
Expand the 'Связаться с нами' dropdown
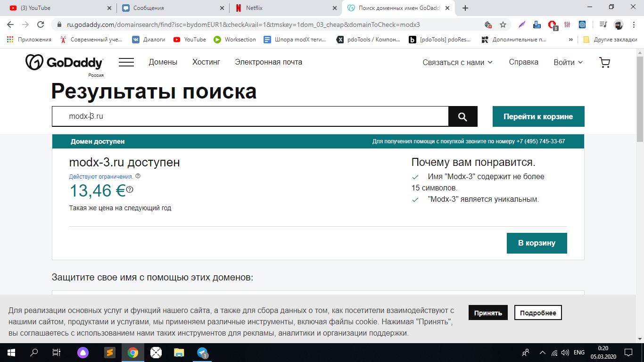[457, 62]
